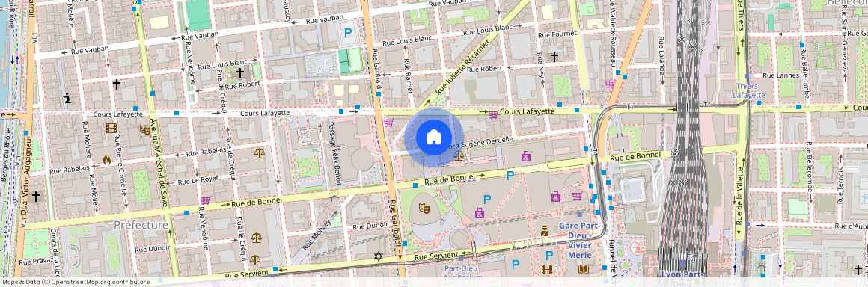Image resolution: width=868 pixels, height=287 pixels.
Task: Click the police officer icon
Action: pyautogui.click(x=545, y=231)
